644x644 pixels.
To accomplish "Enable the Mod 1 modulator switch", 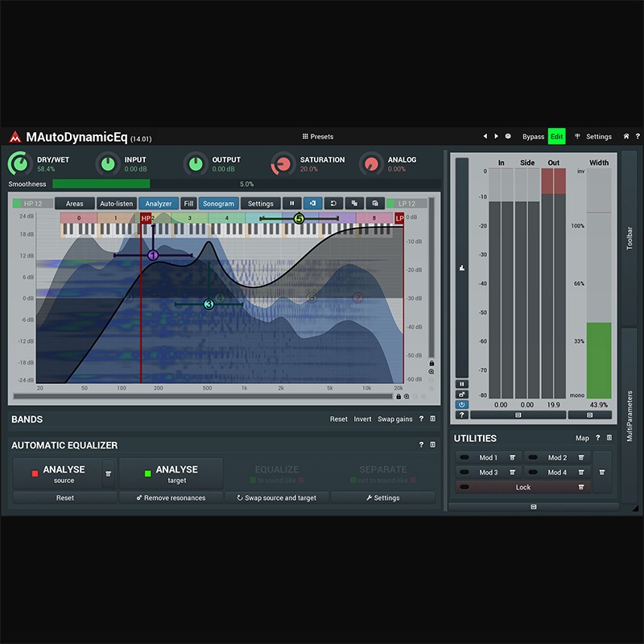I will tap(464, 457).
